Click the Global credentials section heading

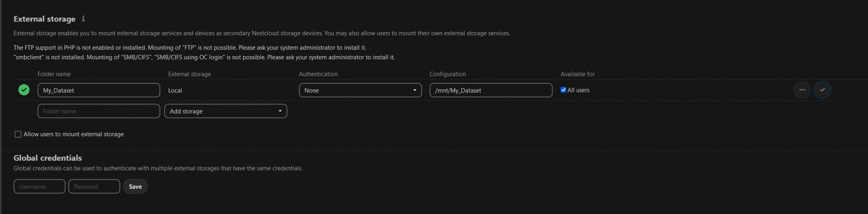(47, 158)
